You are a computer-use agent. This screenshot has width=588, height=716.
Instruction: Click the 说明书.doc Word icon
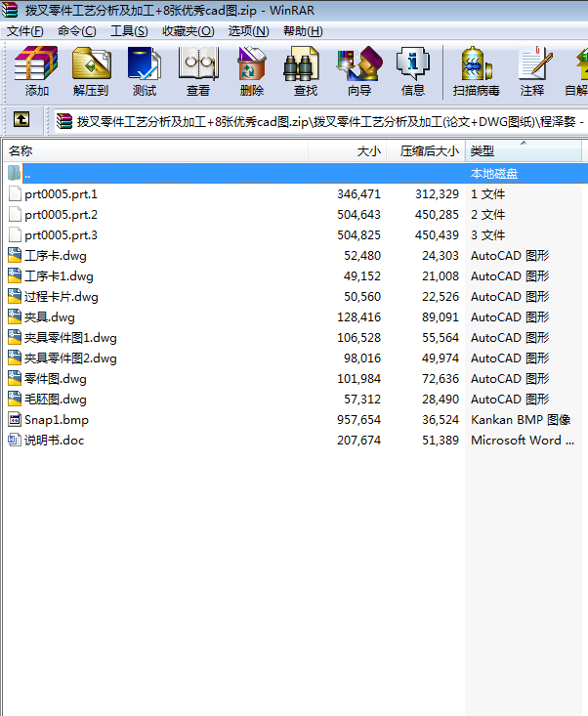click(x=15, y=440)
